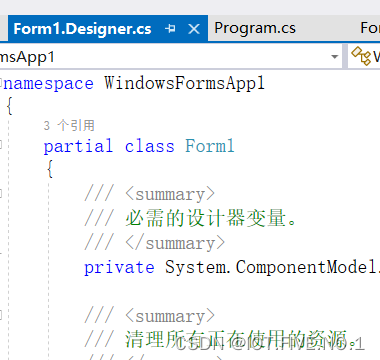Click the System.ComponentModel text
380x360 pixels.
click(x=272, y=267)
